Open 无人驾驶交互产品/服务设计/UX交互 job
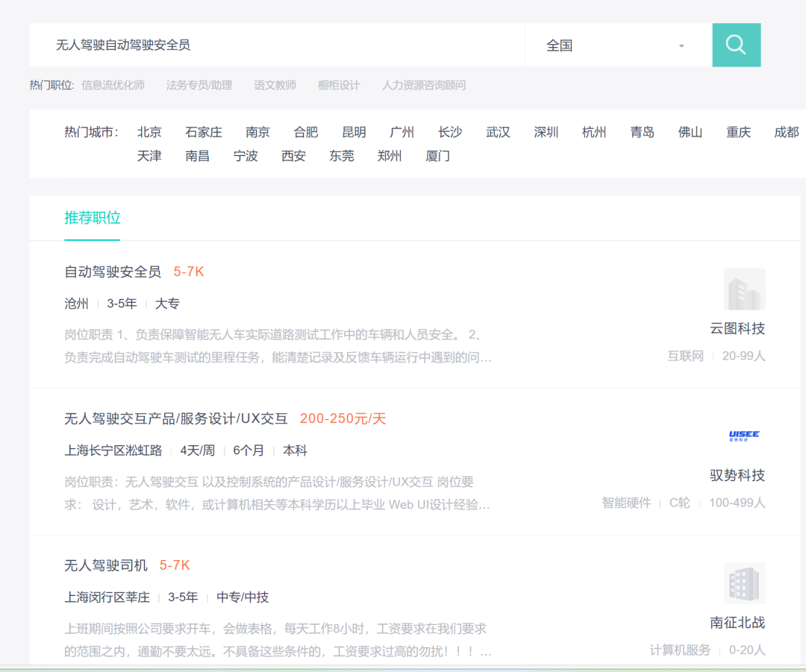 (176, 418)
